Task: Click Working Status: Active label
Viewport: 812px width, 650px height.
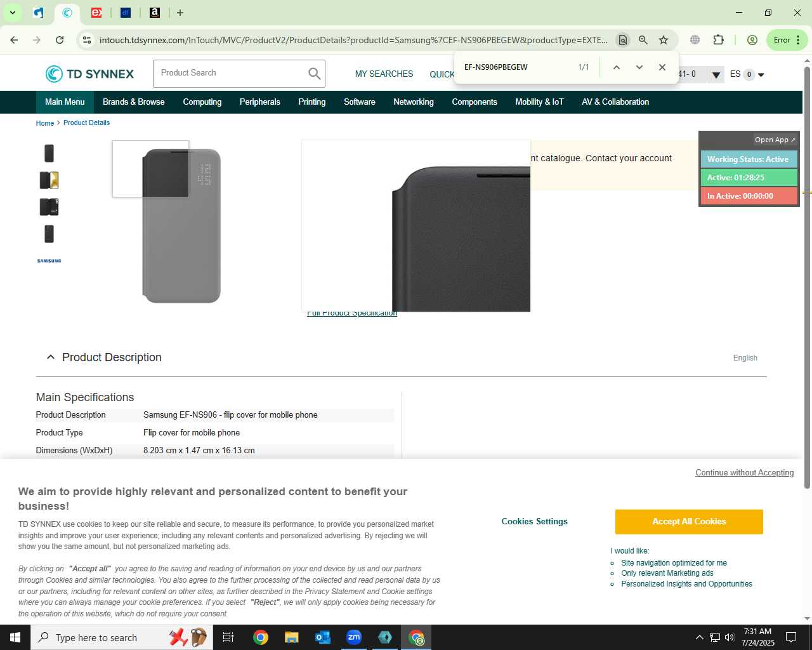Action: [x=749, y=159]
